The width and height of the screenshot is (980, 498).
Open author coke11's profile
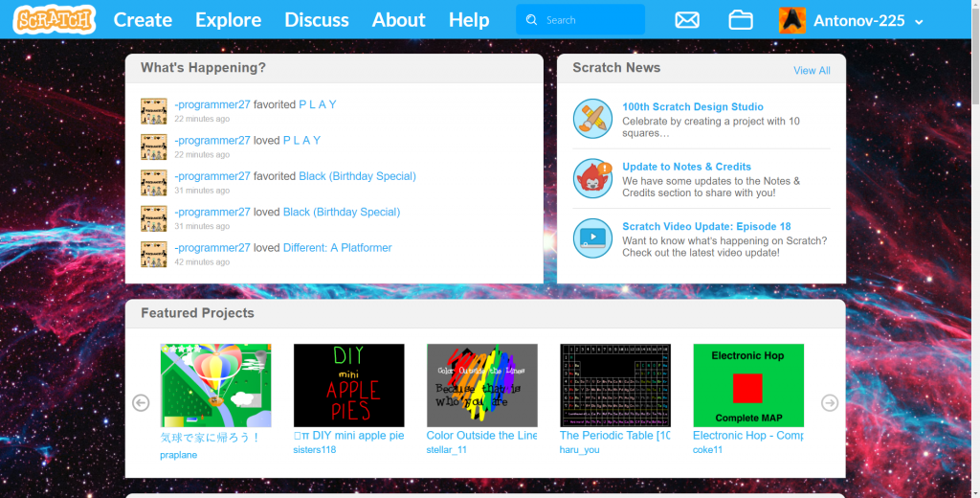[x=707, y=450]
